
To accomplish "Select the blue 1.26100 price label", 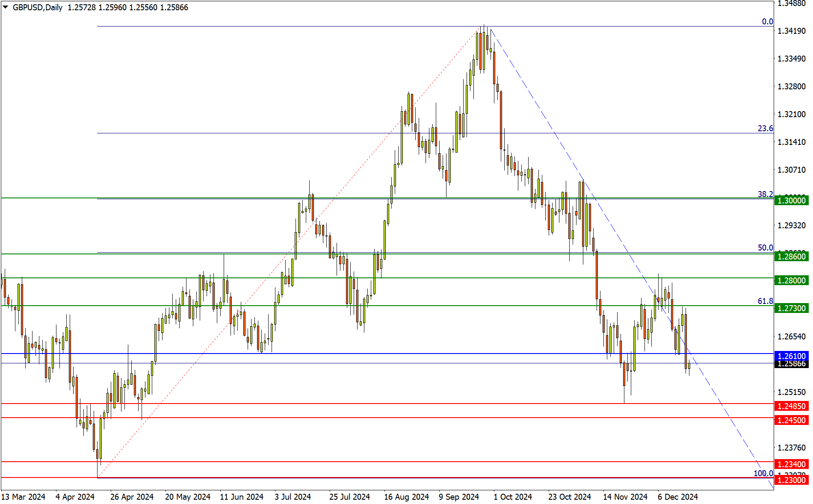I will point(791,356).
